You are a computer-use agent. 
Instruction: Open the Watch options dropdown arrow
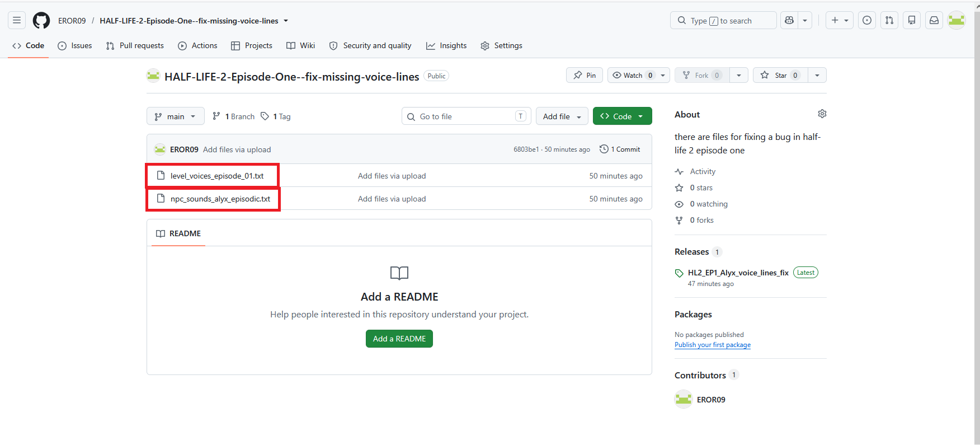pyautogui.click(x=663, y=75)
